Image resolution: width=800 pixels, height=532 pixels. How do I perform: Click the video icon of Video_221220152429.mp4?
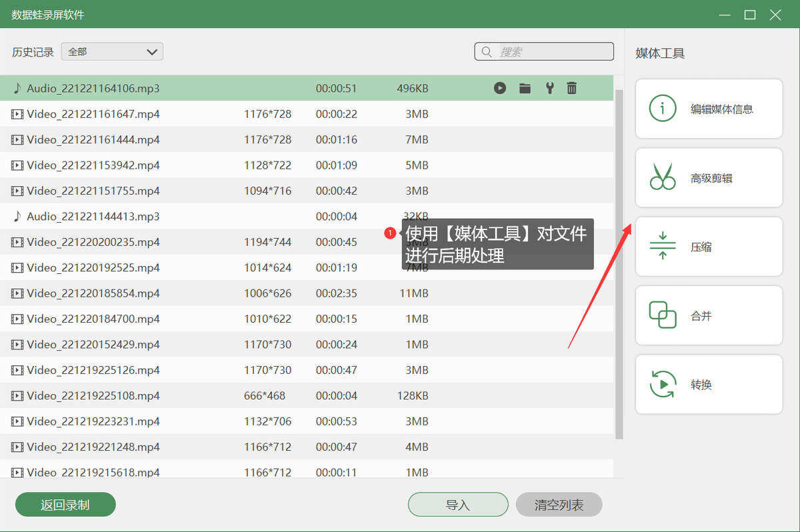coord(17,344)
